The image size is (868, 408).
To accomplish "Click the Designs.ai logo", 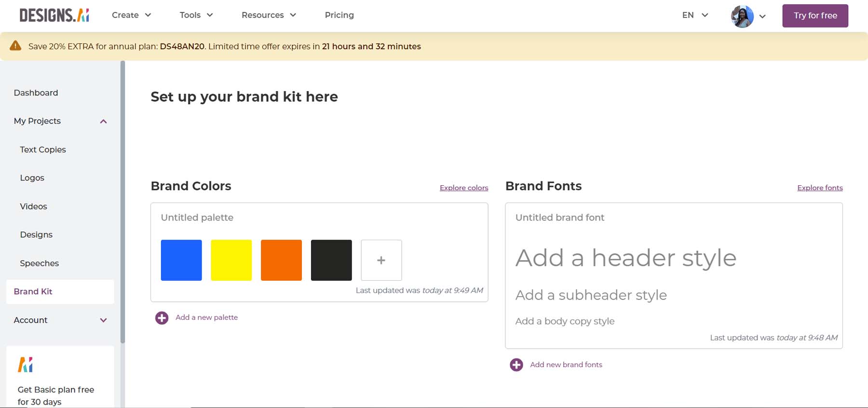I will click(x=54, y=15).
